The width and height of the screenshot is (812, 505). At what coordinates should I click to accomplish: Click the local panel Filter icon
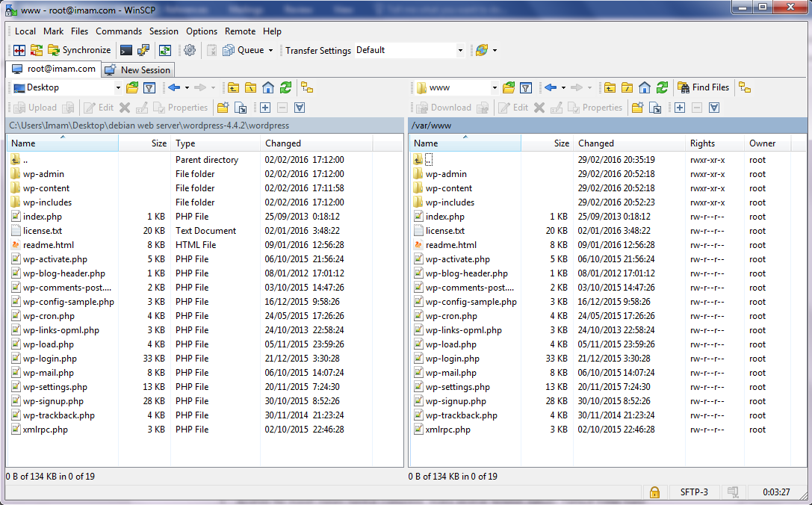point(149,87)
